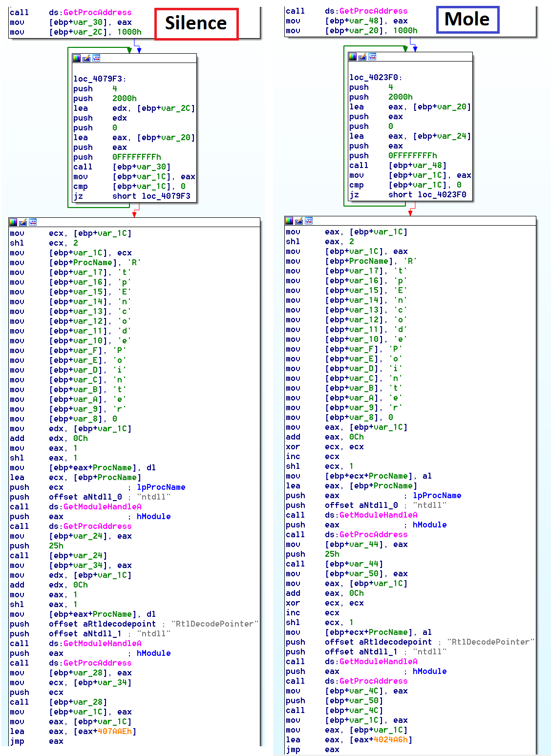Viewport: 551px width, 756px height.
Task: Click the line 'push [ebp+var_50]'
Action: 335,701
